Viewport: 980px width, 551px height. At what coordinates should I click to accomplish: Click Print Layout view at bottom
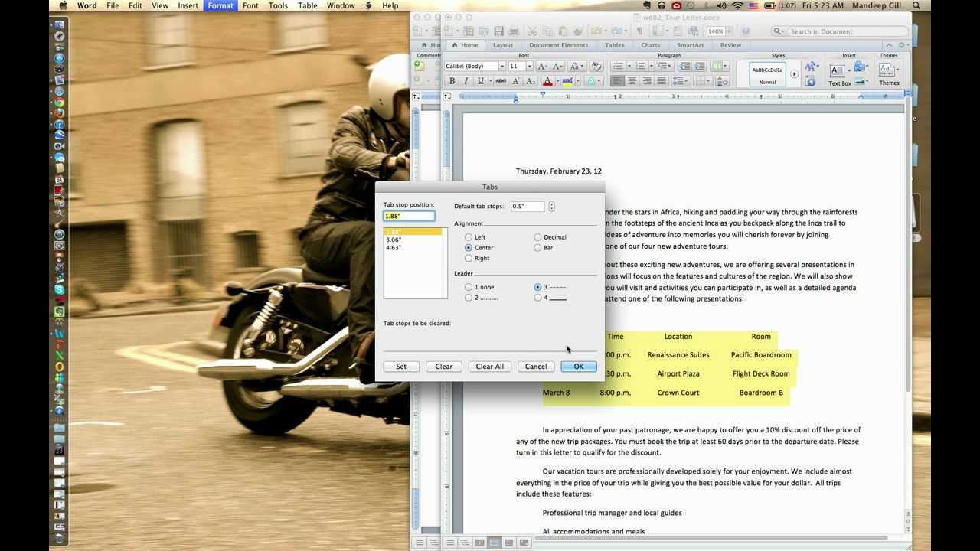point(495,543)
